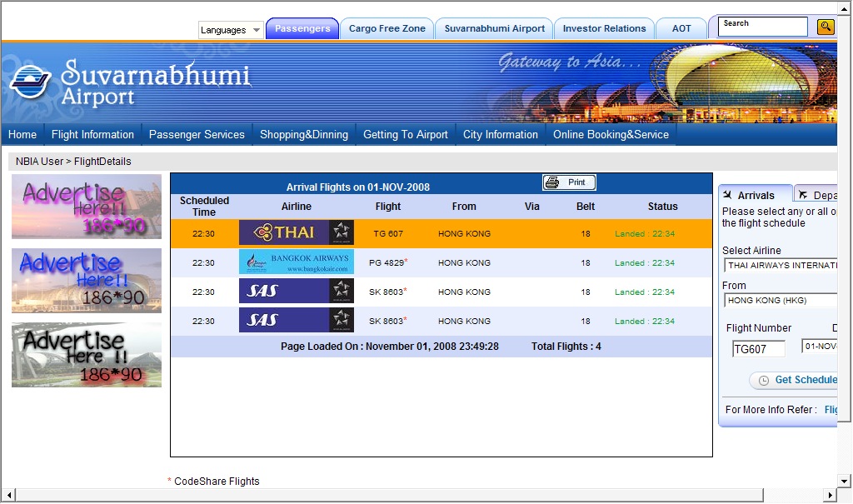Click the yellow search magnifier icon
This screenshot has height=504, width=853.
pyautogui.click(x=826, y=26)
